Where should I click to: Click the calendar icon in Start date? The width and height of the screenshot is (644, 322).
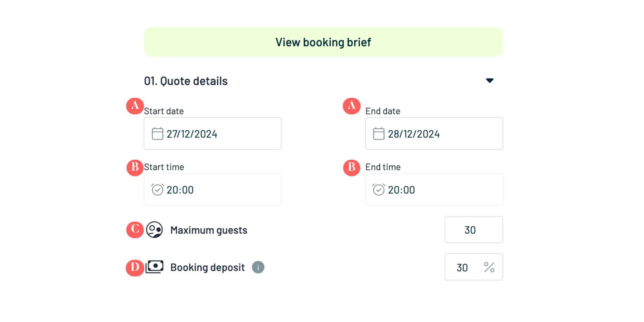tap(157, 134)
